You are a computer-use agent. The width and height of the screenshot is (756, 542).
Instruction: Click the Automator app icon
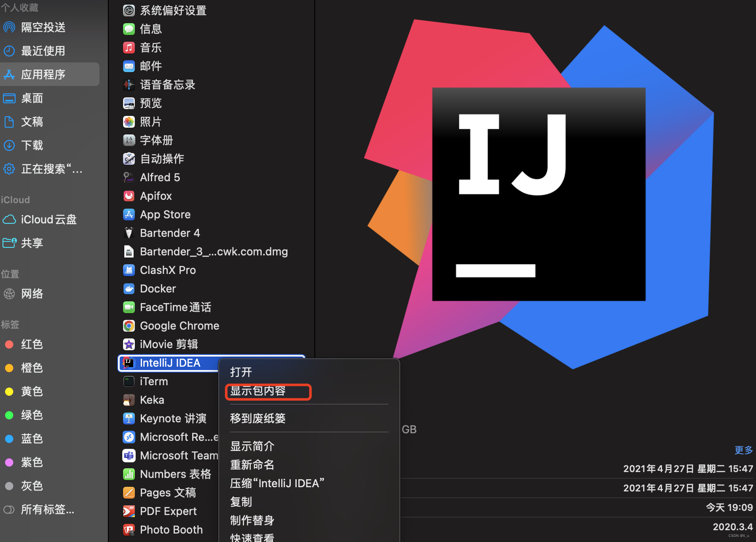point(129,159)
